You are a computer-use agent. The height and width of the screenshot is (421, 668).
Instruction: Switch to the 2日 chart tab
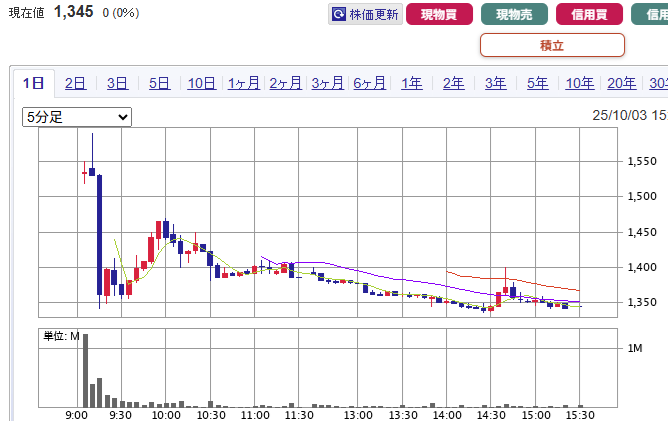click(x=75, y=83)
